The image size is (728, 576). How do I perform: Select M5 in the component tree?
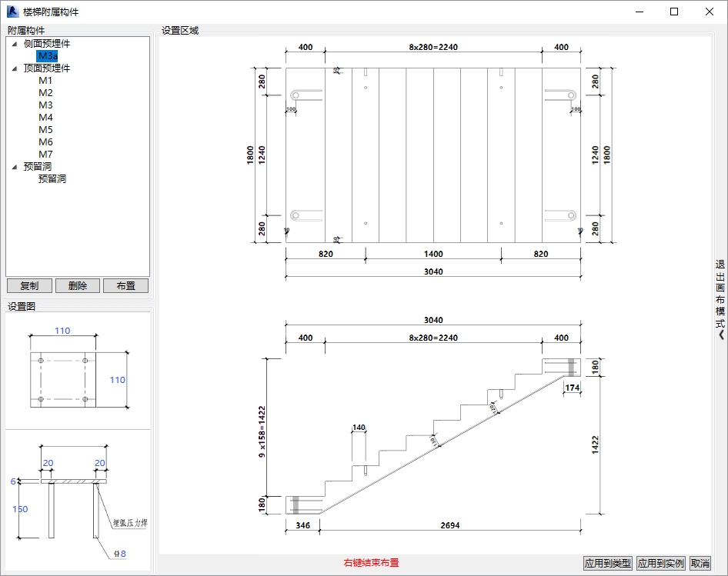(x=45, y=129)
